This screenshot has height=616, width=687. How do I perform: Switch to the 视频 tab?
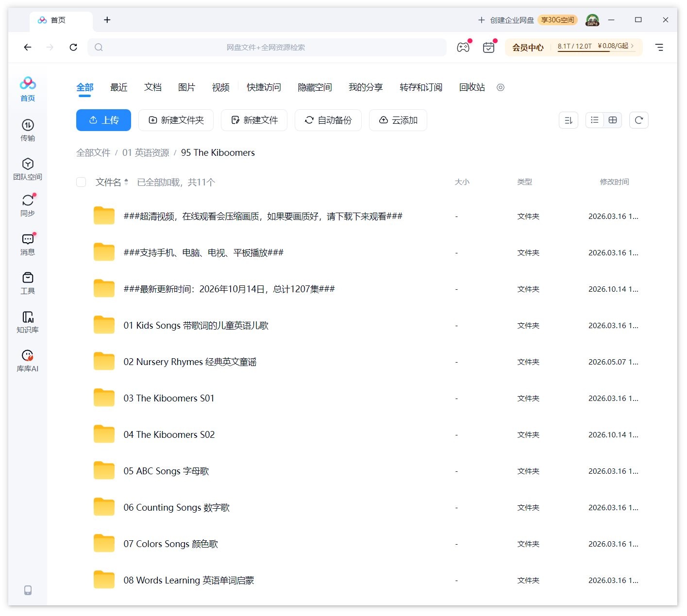(221, 87)
